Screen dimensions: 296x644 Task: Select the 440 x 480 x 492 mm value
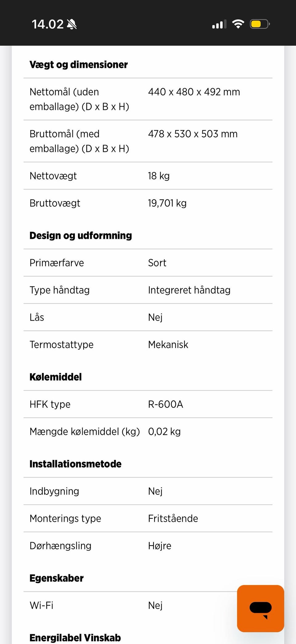pyautogui.click(x=194, y=92)
